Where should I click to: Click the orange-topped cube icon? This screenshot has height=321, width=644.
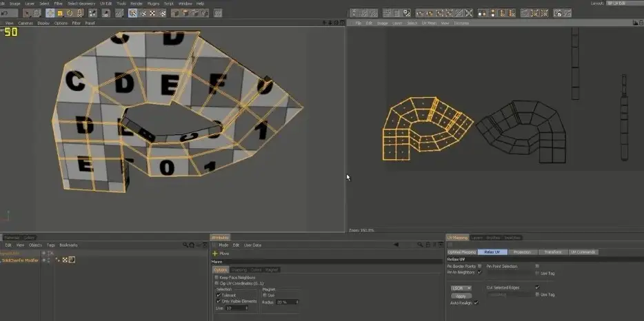point(185,14)
